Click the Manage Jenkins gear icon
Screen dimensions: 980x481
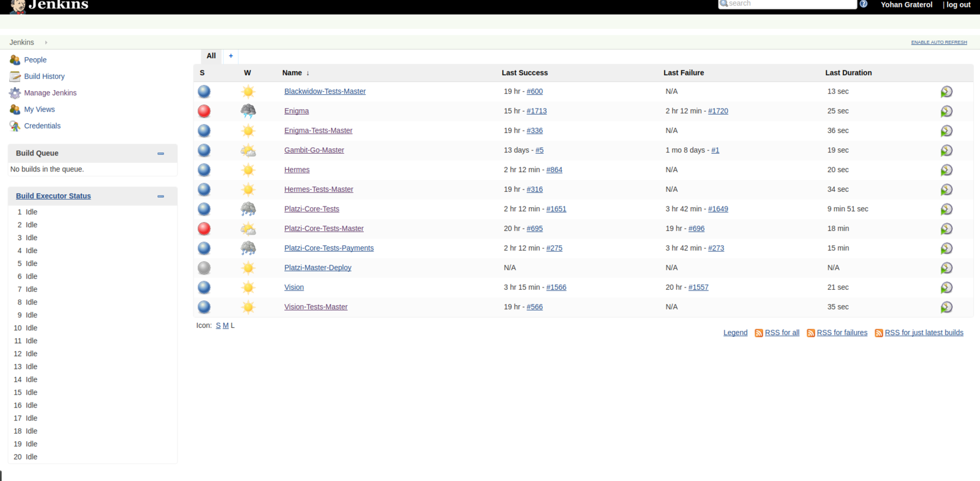pyautogui.click(x=15, y=93)
